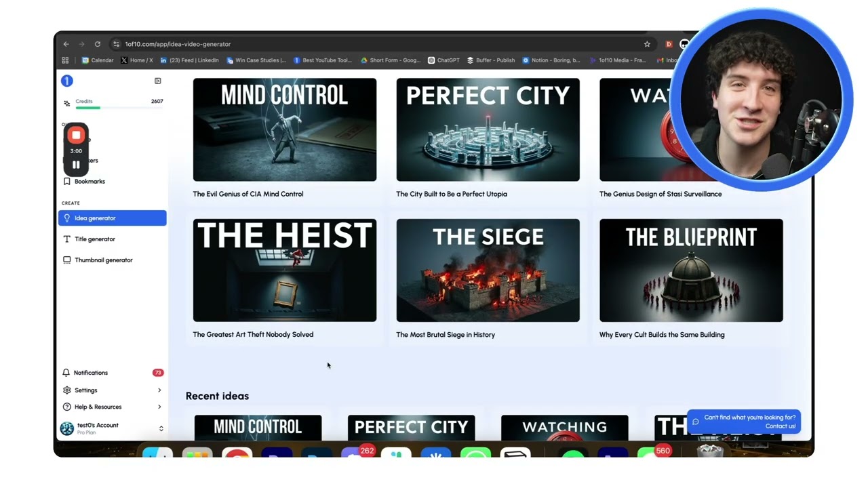This screenshot has height=488, width=868.
Task: Click the 1of10 logo in the sidebar
Action: (66, 81)
